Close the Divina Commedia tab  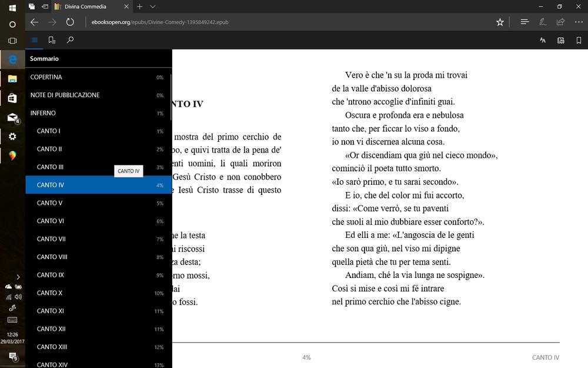(x=126, y=6)
